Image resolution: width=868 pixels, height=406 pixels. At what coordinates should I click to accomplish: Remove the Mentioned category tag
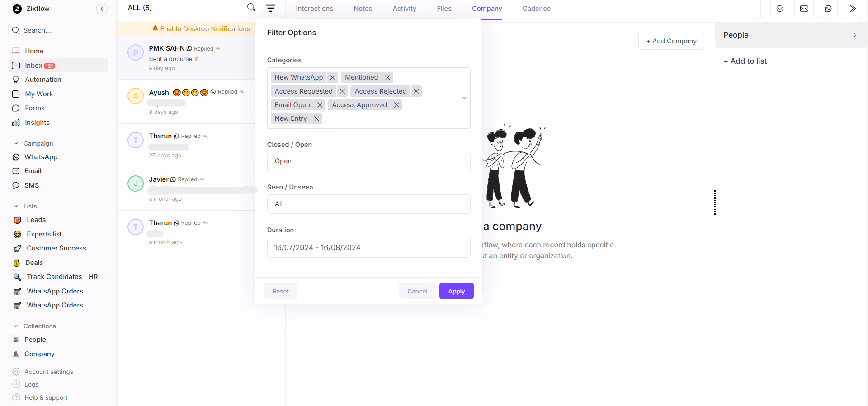pos(387,77)
